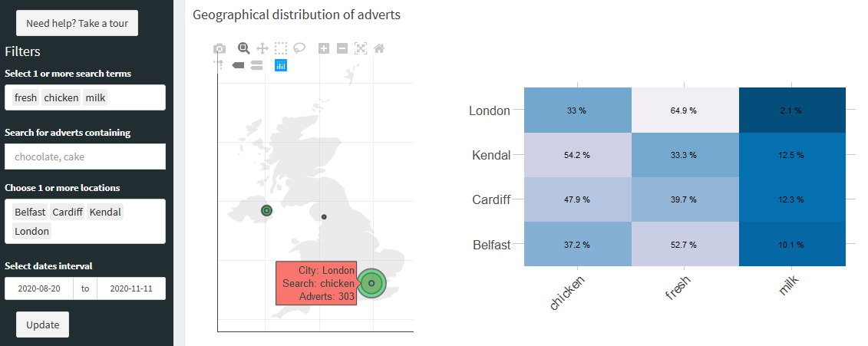Open the end date 2020-11-11 picker

point(131,288)
